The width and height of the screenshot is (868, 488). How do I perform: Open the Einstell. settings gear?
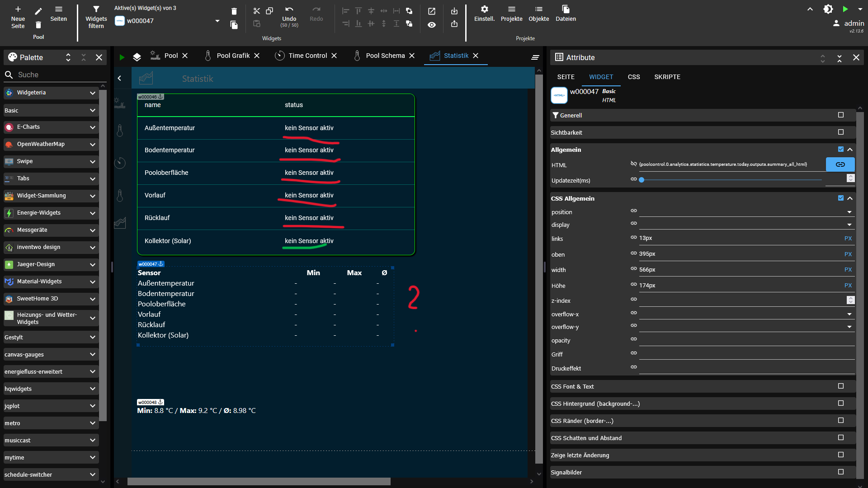(484, 9)
